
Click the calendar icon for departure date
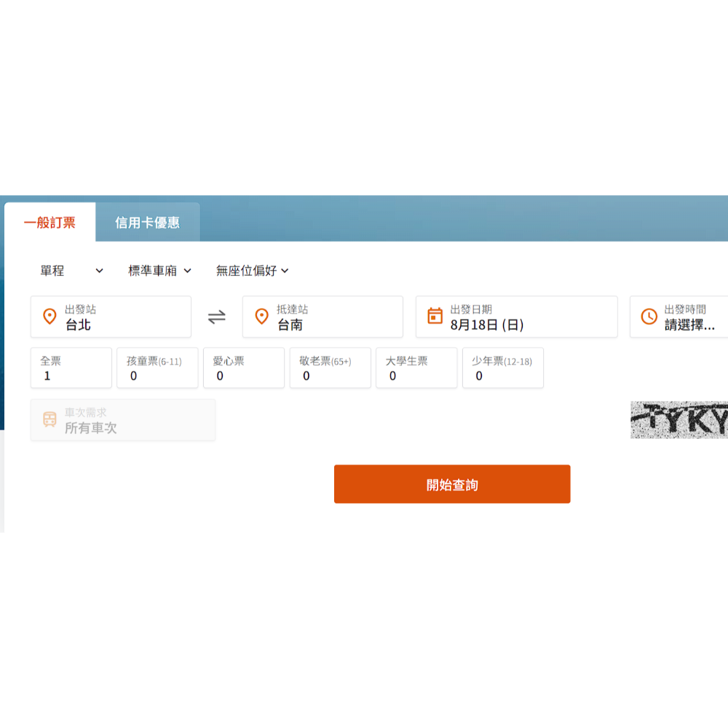point(435,316)
